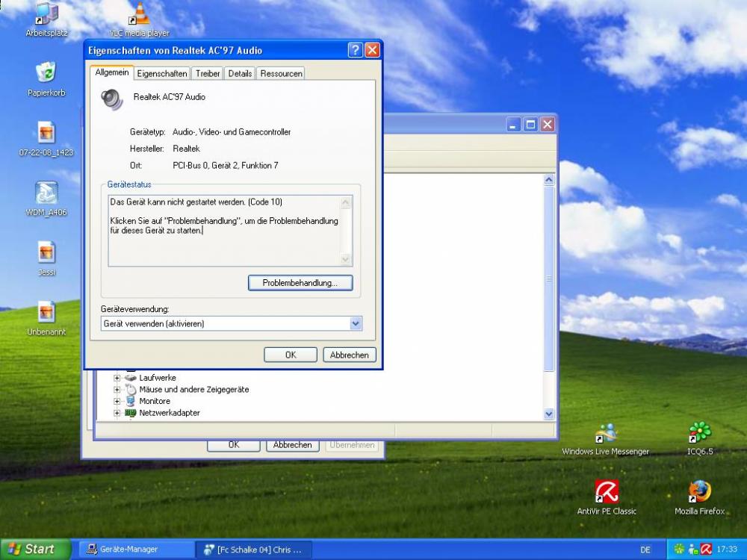The image size is (747, 560).
Task: Launch Windows Live Messenger shortcut
Action: pos(606,434)
